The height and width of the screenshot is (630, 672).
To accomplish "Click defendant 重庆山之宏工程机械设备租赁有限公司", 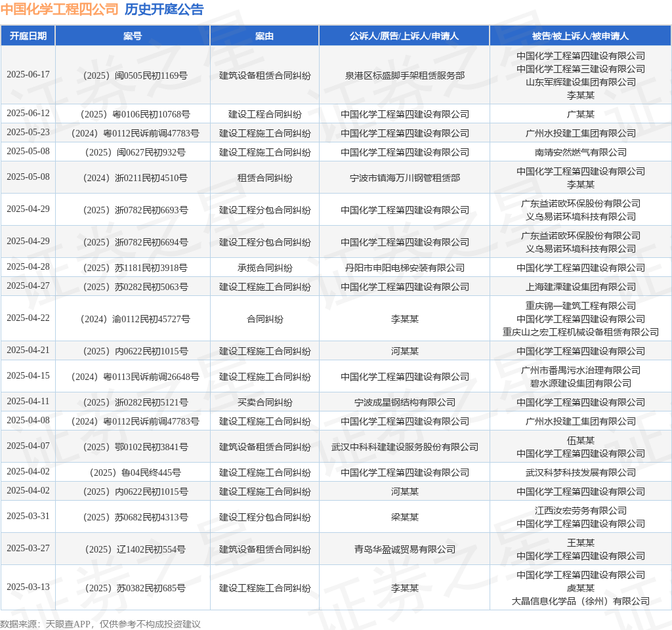I will tap(581, 332).
